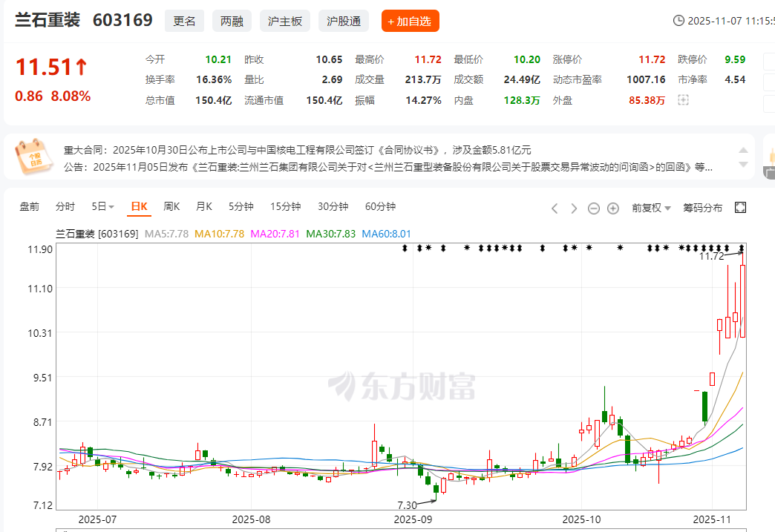This screenshot has width=775, height=532.
Task: Expand more quote fields via dotted plus icon
Action: pos(683,100)
